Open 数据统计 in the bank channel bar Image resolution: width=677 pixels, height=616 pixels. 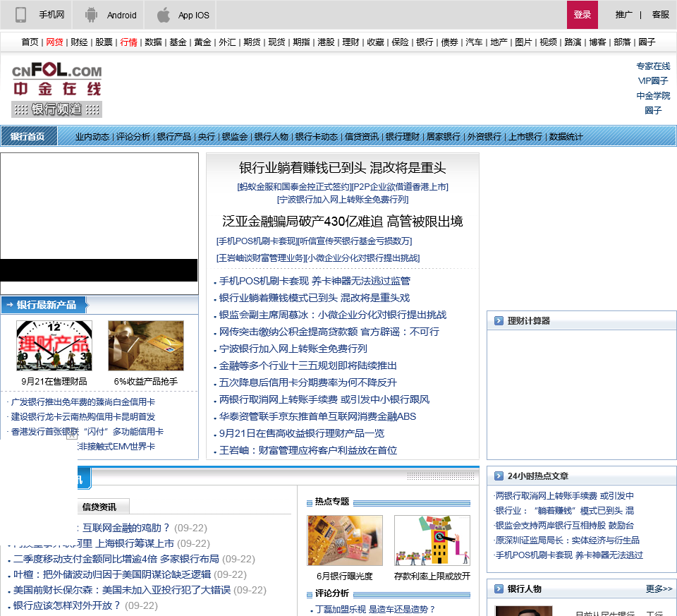tap(566, 136)
